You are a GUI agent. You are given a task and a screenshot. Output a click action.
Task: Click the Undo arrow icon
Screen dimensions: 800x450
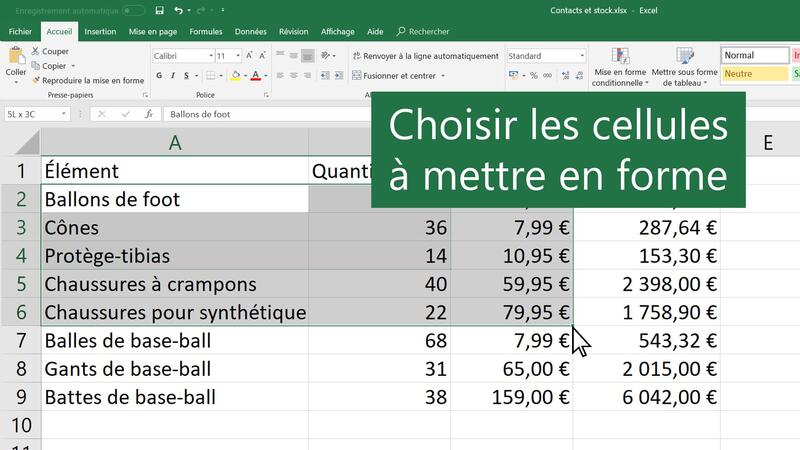[178, 10]
